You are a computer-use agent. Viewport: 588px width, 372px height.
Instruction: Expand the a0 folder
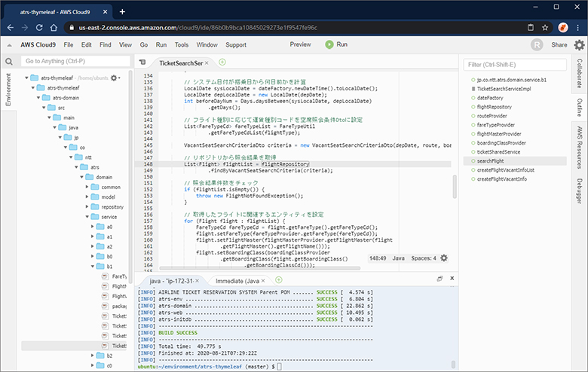(93, 227)
